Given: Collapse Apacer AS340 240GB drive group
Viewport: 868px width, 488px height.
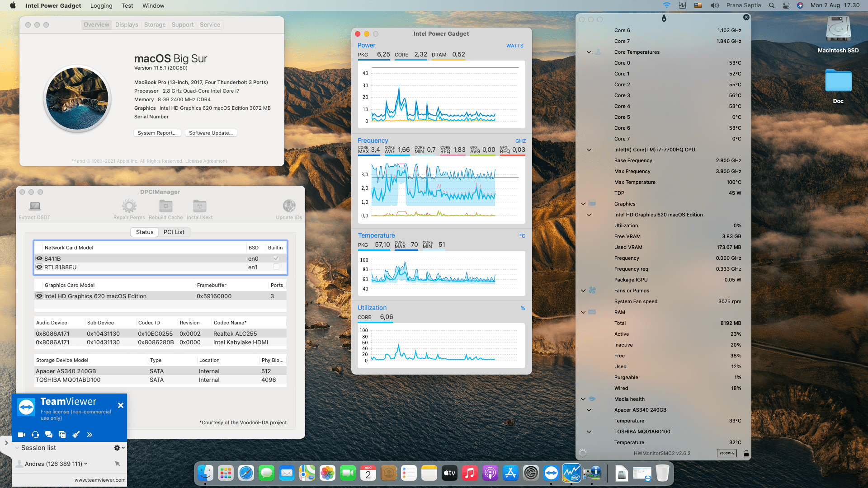Looking at the screenshot, I should 589,410.
